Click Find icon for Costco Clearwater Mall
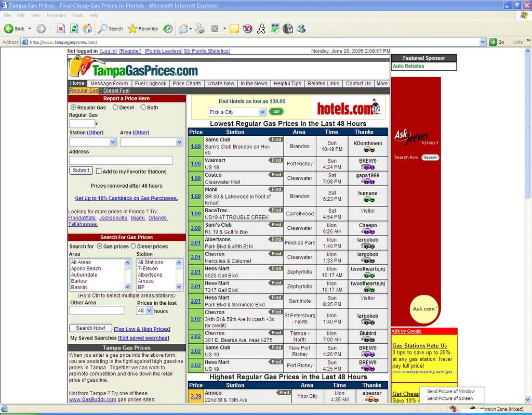This screenshot has height=415, width=532. tap(276, 175)
